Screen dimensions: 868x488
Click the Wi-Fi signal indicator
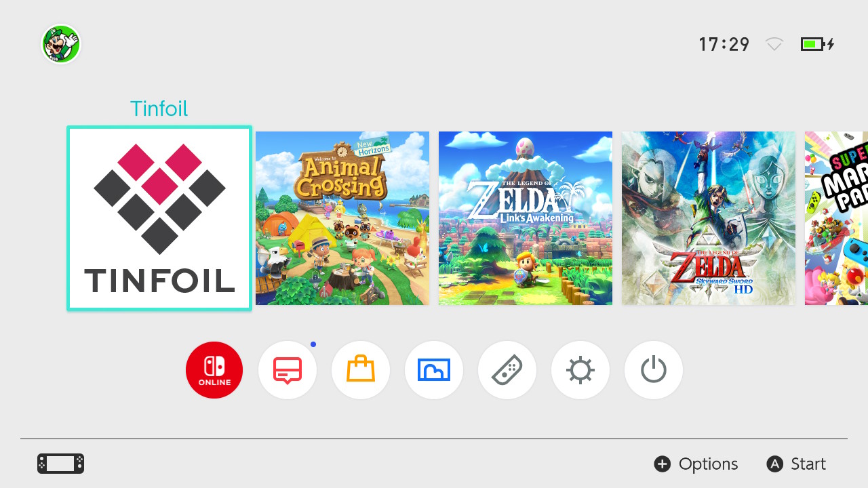click(774, 45)
